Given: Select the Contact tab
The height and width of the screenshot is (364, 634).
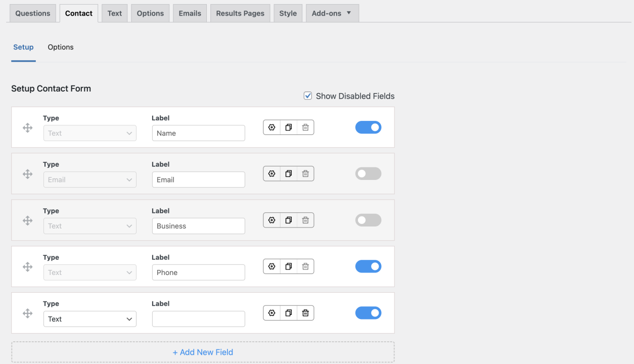Looking at the screenshot, I should click(x=79, y=13).
